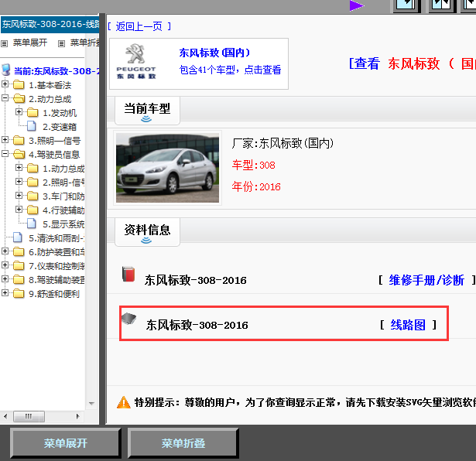The height and width of the screenshot is (461, 476).
Task: Click the document icon for 5.清洗和雨刮
Action: pyautogui.click(x=18, y=237)
